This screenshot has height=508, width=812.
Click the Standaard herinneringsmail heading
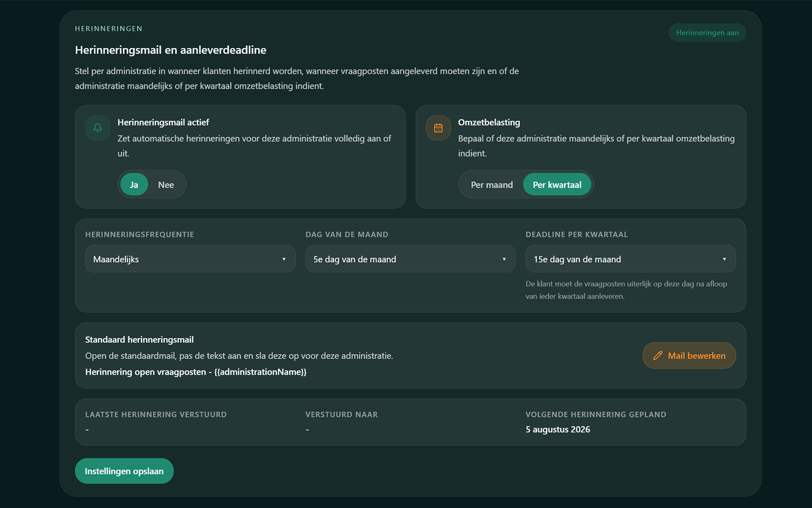[x=140, y=339]
